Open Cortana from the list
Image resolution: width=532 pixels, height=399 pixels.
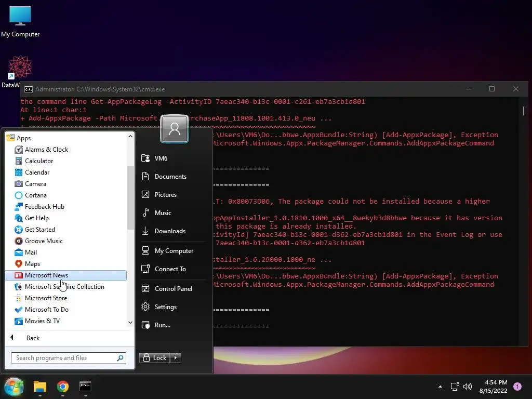point(66,195)
